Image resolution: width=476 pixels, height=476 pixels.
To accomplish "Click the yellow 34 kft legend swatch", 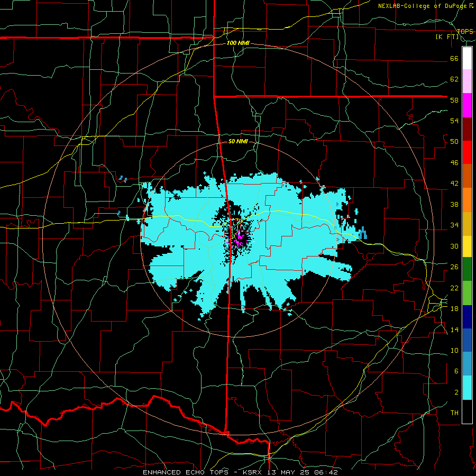I will [x=467, y=246].
